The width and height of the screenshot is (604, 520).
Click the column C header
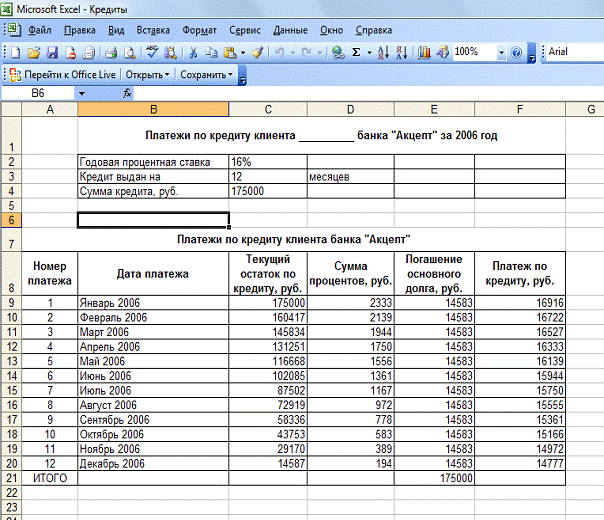coord(267,109)
